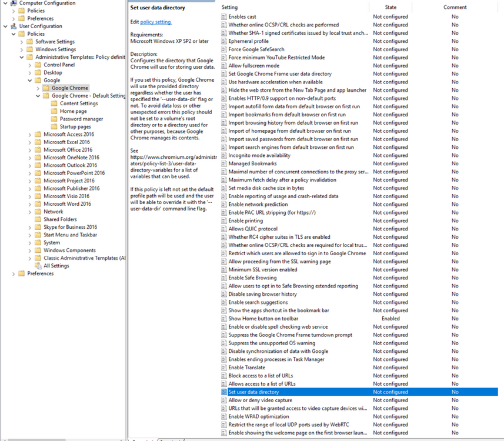Expand the Microsoft Excel 2016 node
Image resolution: width=504 pixels, height=441 pixels.
(x=30, y=142)
